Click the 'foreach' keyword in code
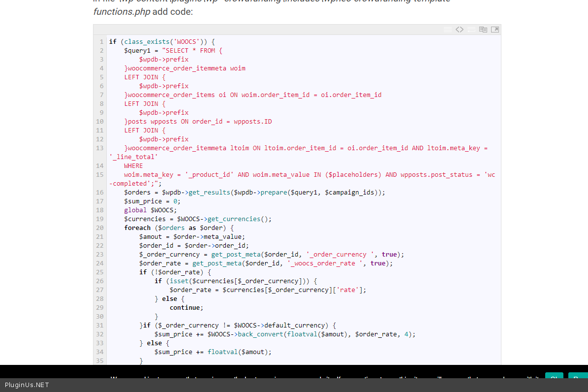The height and width of the screenshot is (392, 588). pyautogui.click(x=137, y=228)
